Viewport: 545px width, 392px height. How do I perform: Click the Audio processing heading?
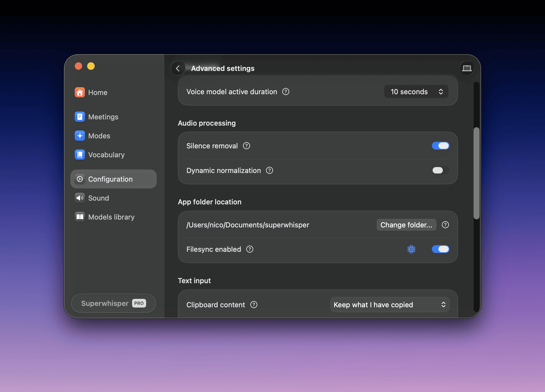tap(207, 123)
